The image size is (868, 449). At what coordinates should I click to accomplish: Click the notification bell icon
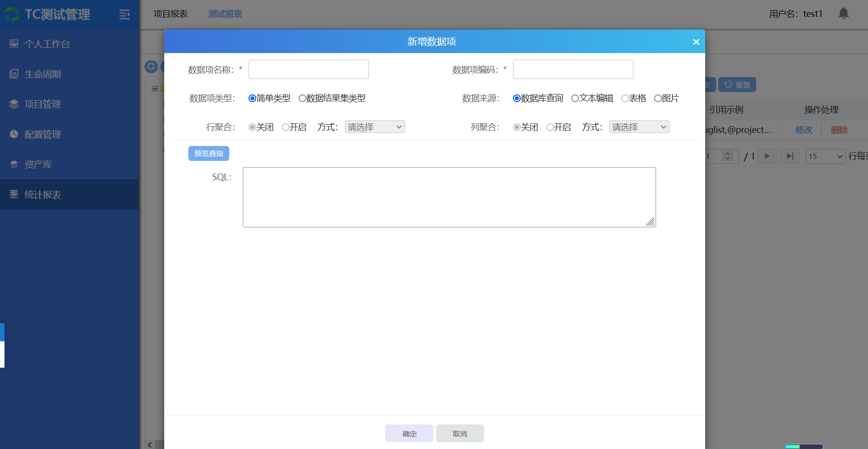pyautogui.click(x=843, y=13)
